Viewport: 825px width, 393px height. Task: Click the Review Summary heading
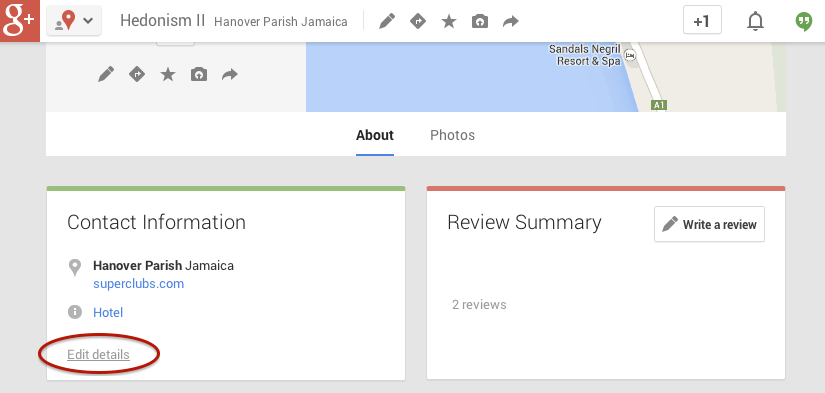click(524, 223)
